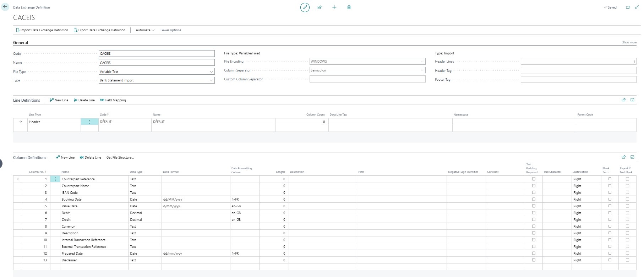644x277 pixels.
Task: Open the Type dropdown showing Bank Statement Import
Action: [157, 80]
